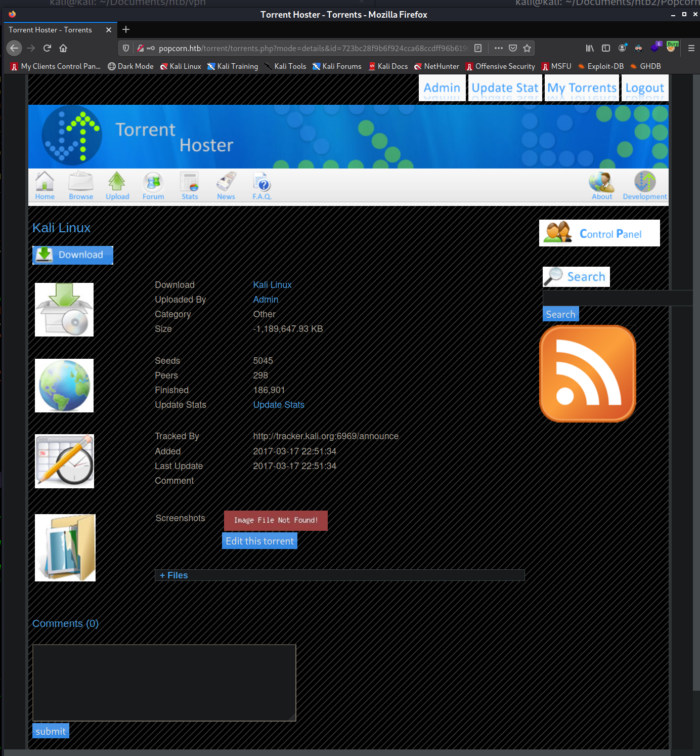Open Exploit-DB bookmark
The image size is (700, 756).
click(x=601, y=66)
